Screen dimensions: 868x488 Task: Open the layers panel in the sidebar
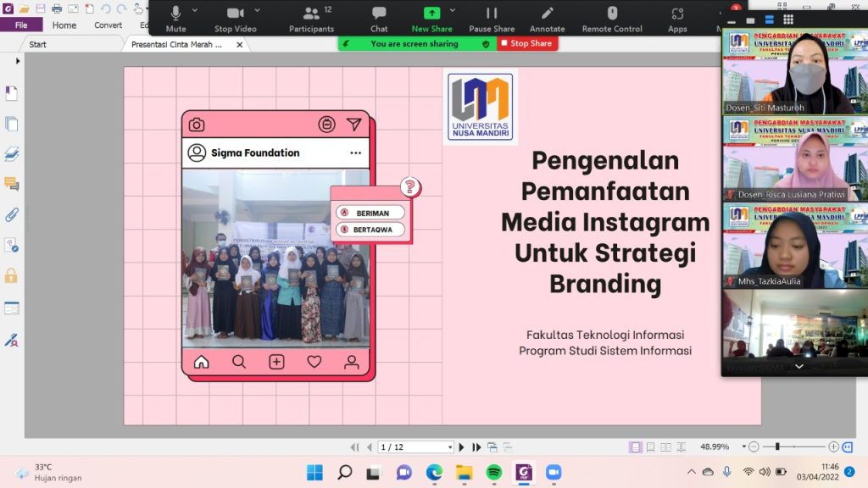click(x=11, y=154)
